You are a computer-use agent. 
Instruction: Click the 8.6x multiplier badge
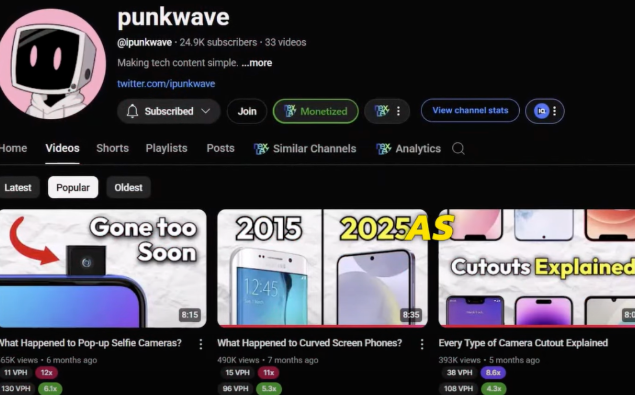click(493, 373)
